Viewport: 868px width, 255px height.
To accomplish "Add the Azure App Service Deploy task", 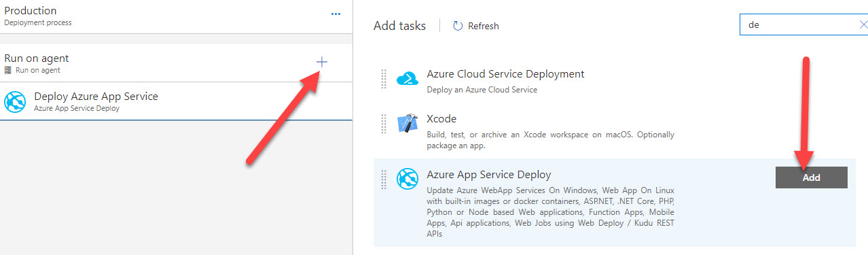I will tap(812, 177).
